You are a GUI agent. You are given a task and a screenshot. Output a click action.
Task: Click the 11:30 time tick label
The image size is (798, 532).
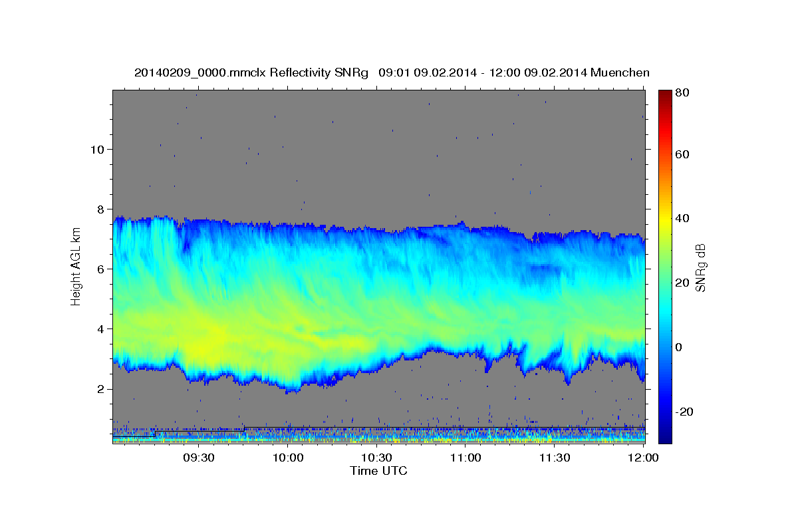(x=554, y=458)
